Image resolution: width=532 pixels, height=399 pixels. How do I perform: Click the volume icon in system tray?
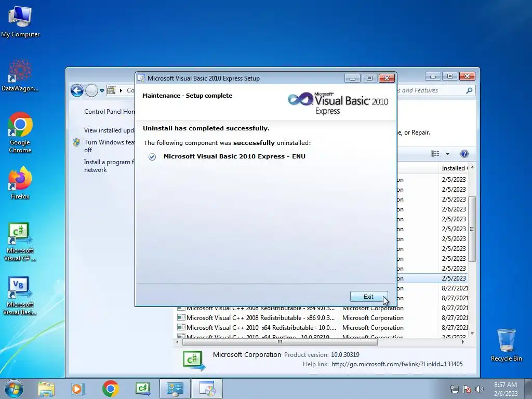tap(479, 389)
